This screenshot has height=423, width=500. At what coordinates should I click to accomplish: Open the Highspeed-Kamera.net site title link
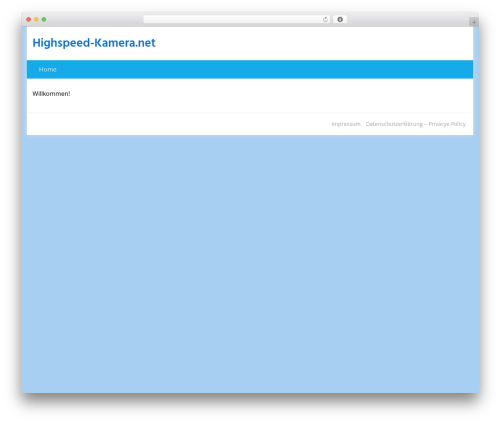pos(94,43)
